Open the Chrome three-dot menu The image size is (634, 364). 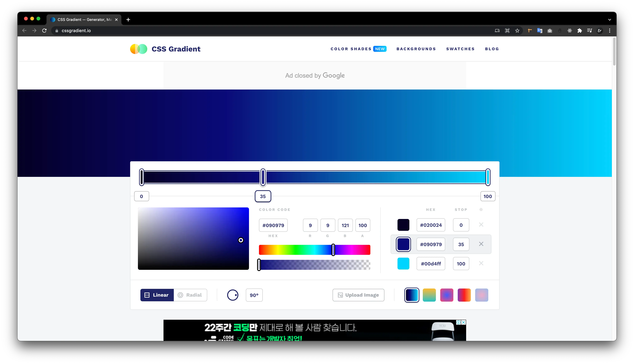610,31
